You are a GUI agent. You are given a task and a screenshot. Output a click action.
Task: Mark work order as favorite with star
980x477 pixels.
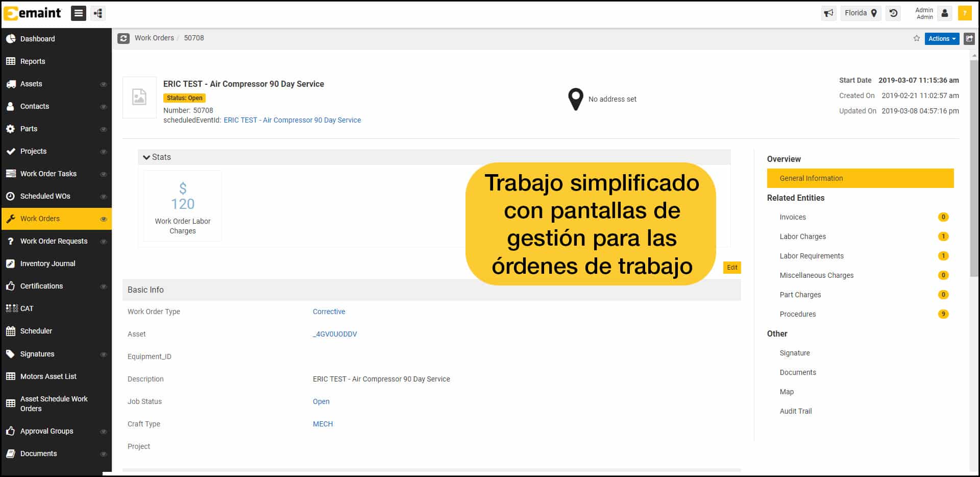(916, 38)
